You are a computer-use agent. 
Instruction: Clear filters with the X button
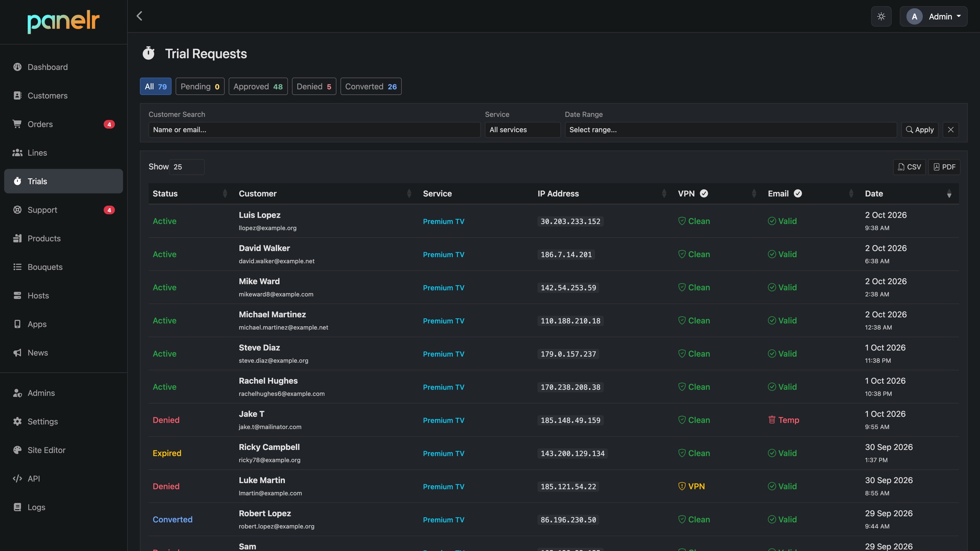(x=951, y=130)
